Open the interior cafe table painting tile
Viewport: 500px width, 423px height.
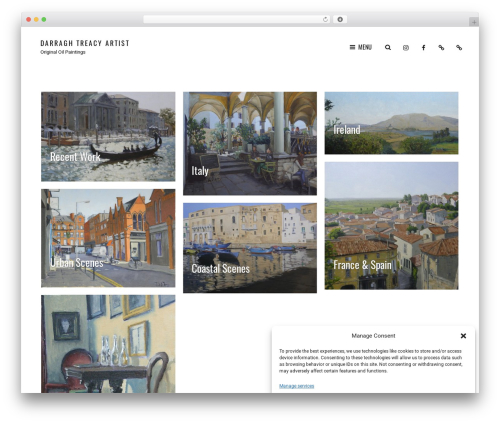click(x=108, y=344)
